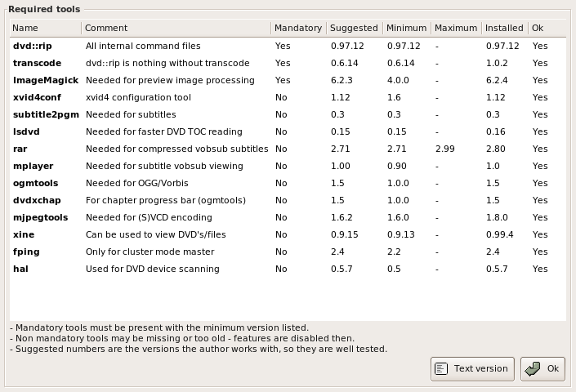Select the mplayer row

288,166
